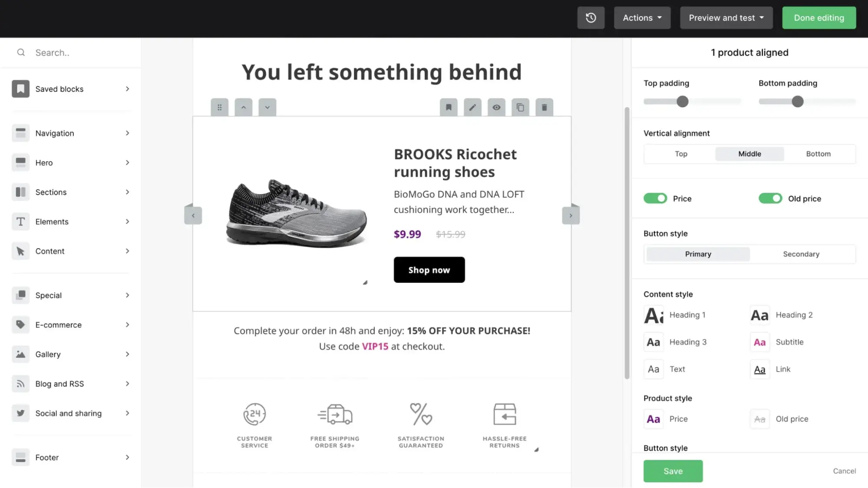Click the Done editing button
Viewport: 868px width, 488px height.
point(818,18)
